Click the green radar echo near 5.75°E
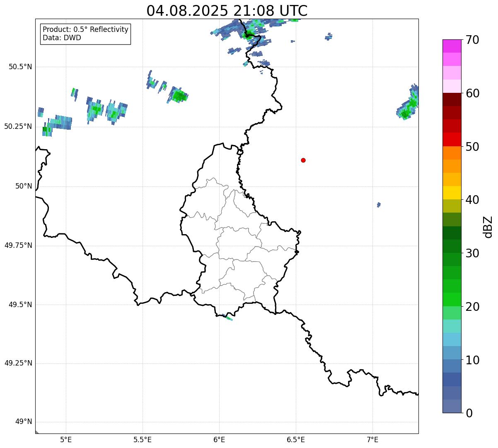 pos(179,96)
